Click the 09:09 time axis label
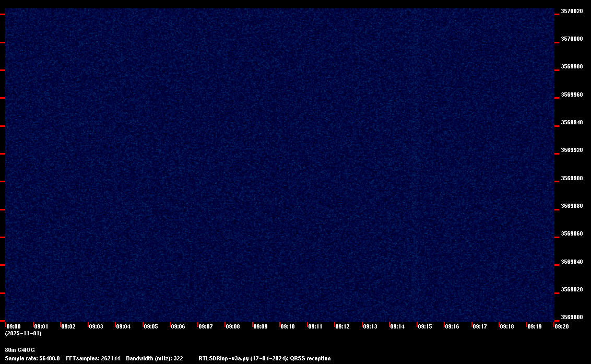 [261, 326]
